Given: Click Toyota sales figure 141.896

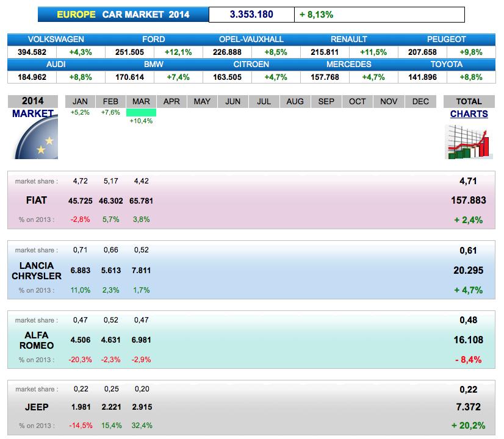Looking at the screenshot, I should (x=422, y=77).
